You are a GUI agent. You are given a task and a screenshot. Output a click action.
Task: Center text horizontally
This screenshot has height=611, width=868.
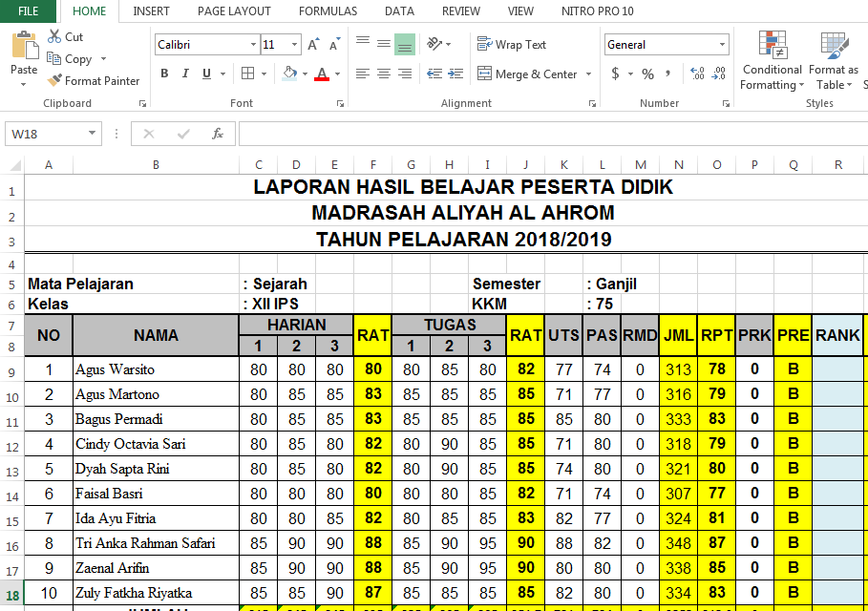pyautogui.click(x=384, y=74)
